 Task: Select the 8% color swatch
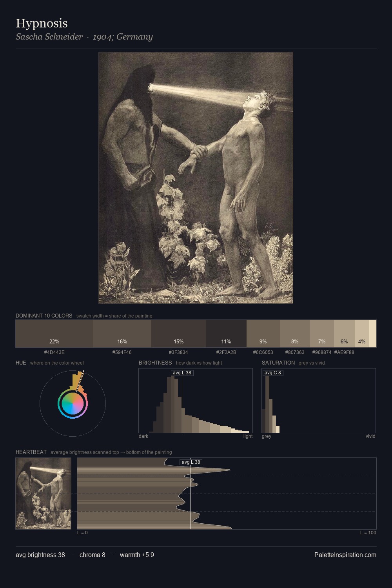[295, 334]
